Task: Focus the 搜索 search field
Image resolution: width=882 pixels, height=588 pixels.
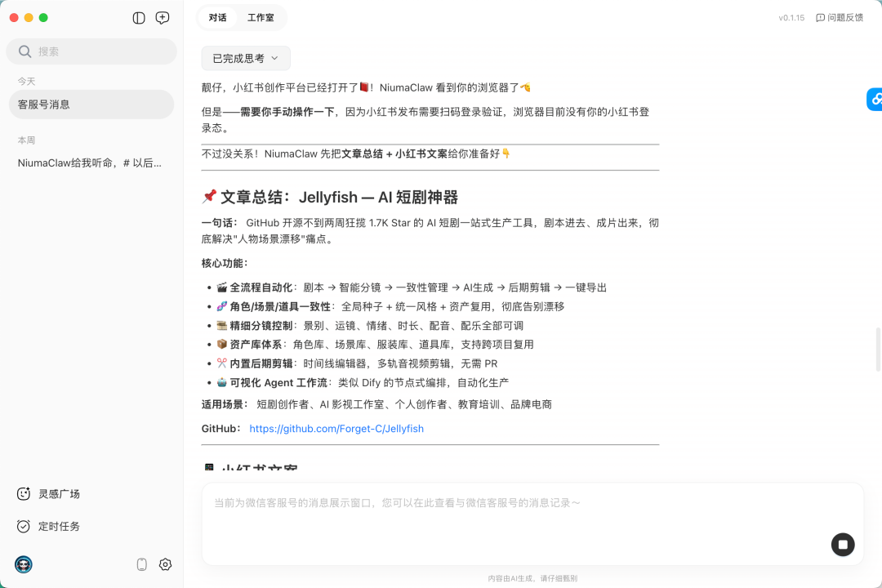Action: [91, 51]
